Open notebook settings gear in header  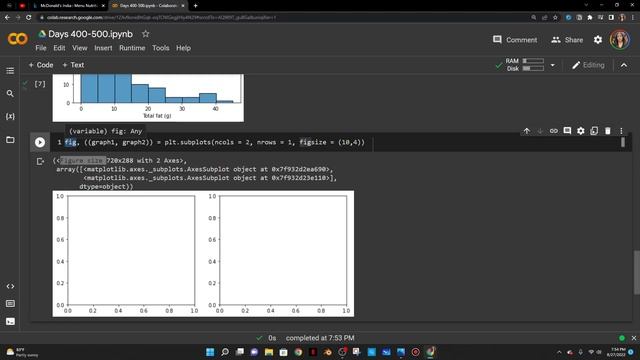click(x=598, y=40)
